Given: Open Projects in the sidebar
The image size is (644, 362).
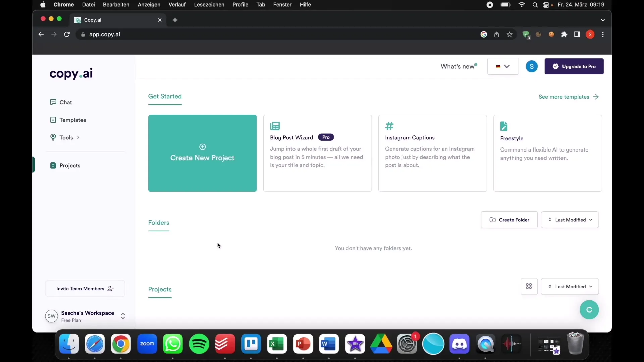Looking at the screenshot, I should tap(65, 165).
